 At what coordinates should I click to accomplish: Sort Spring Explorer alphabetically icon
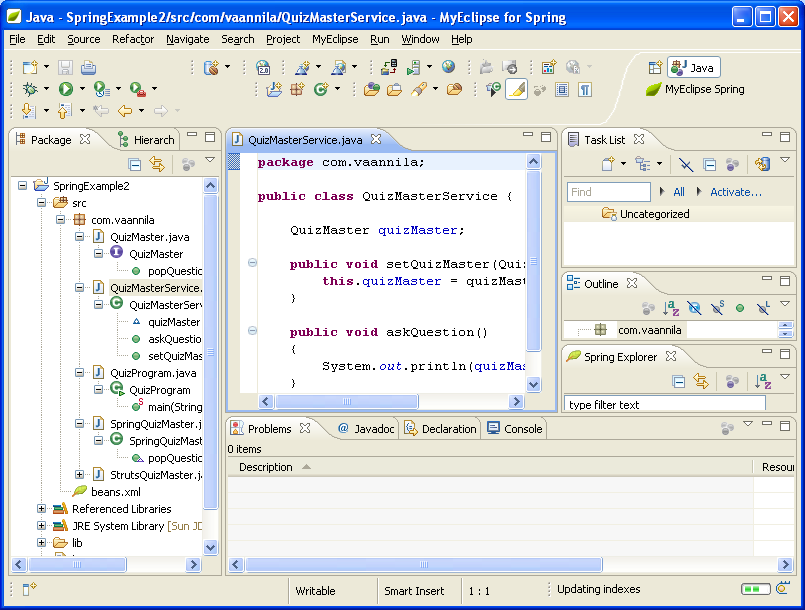coord(763,381)
